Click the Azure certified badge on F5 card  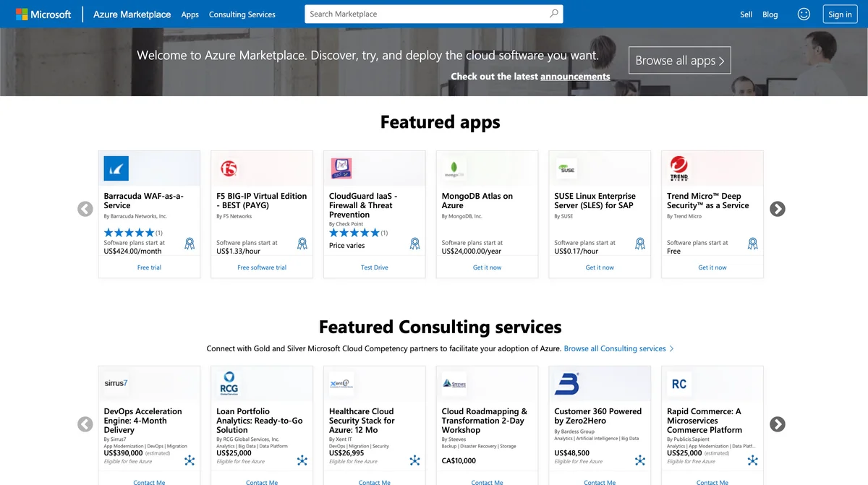pos(302,244)
